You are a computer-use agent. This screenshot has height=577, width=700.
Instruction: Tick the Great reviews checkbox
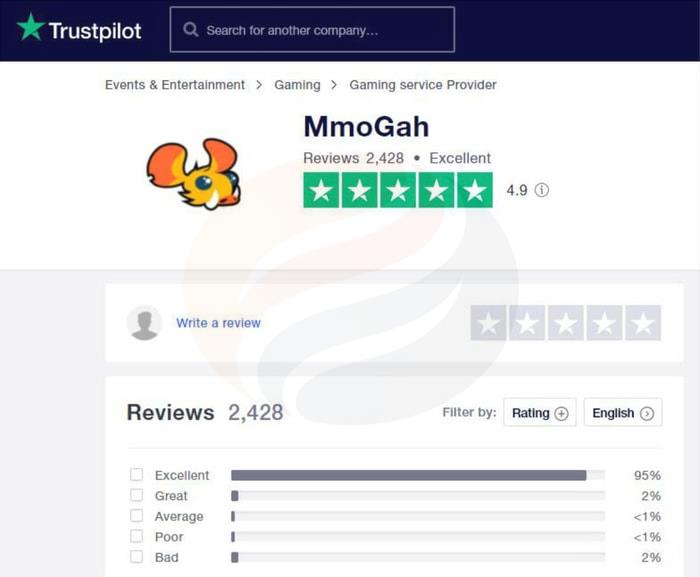coord(137,496)
